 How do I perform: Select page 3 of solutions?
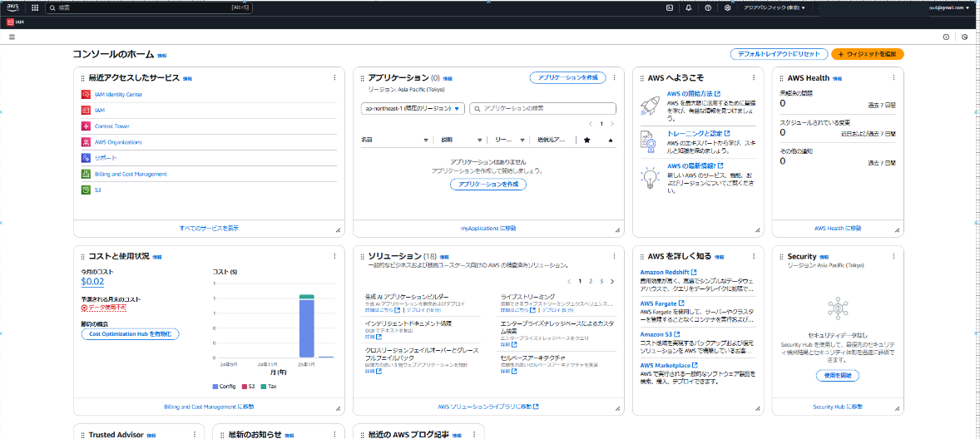(601, 282)
